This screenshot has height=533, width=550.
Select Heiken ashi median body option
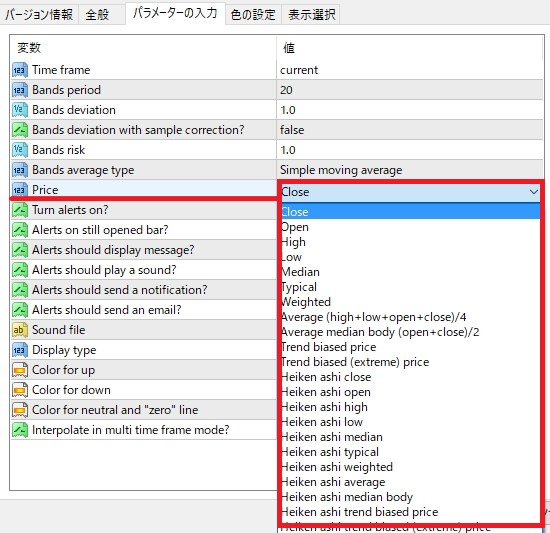pos(410,497)
